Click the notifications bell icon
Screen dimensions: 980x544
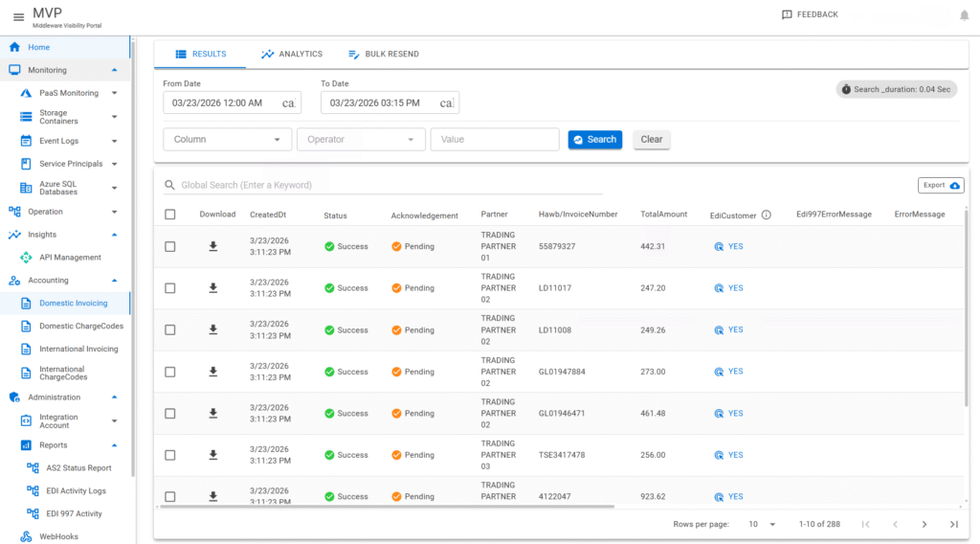coord(964,15)
